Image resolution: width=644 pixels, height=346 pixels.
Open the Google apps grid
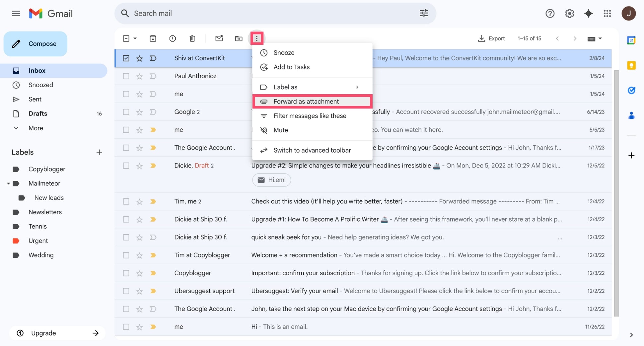[607, 14]
